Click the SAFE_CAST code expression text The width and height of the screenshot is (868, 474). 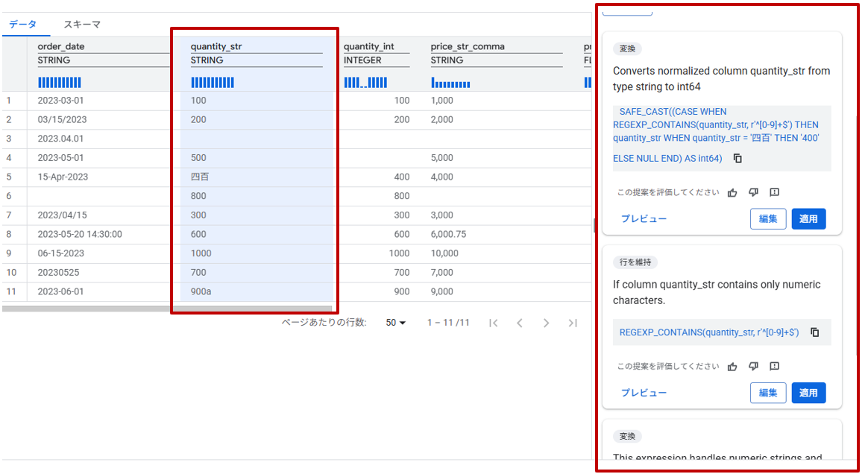[716, 135]
